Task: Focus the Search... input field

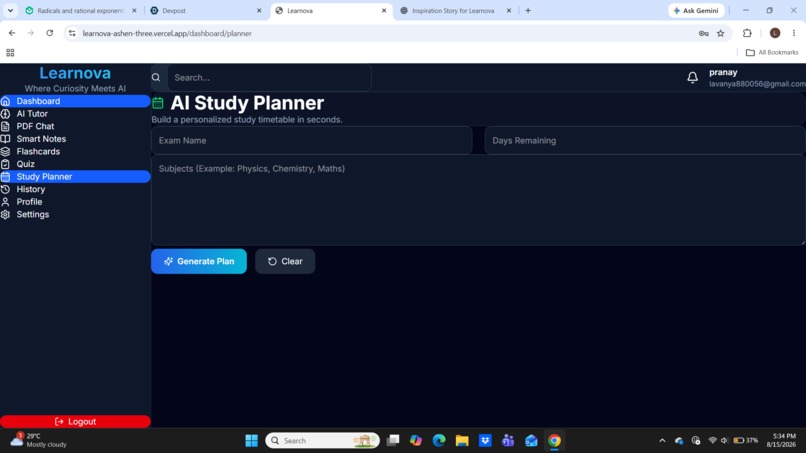Action: (269, 78)
